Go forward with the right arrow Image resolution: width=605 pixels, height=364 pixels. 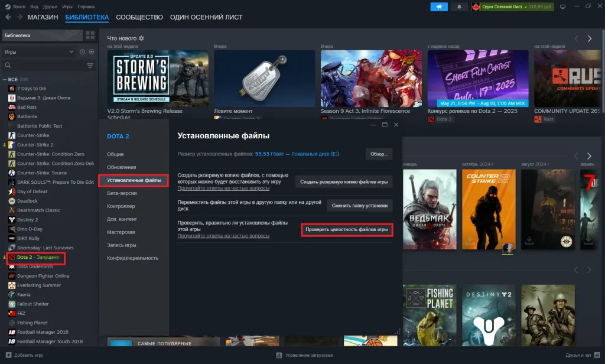coord(19,17)
